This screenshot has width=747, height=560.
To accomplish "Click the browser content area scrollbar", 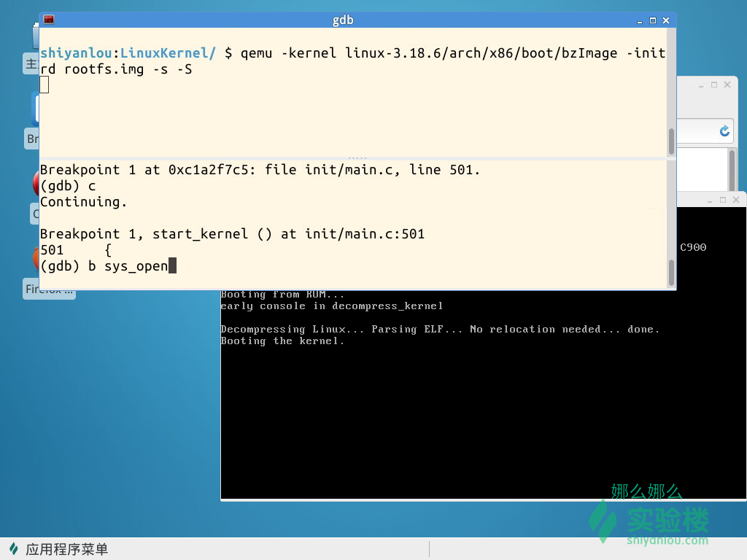I will click(x=732, y=168).
